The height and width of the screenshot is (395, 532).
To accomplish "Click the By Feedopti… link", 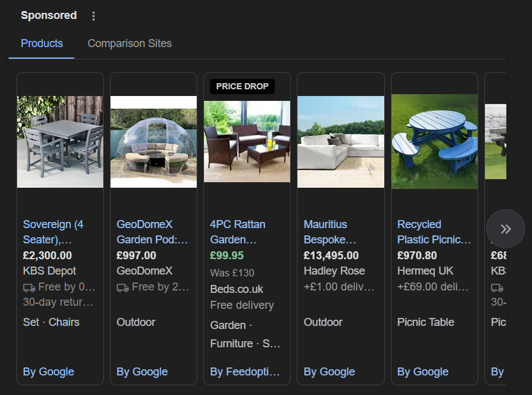I will (x=245, y=372).
